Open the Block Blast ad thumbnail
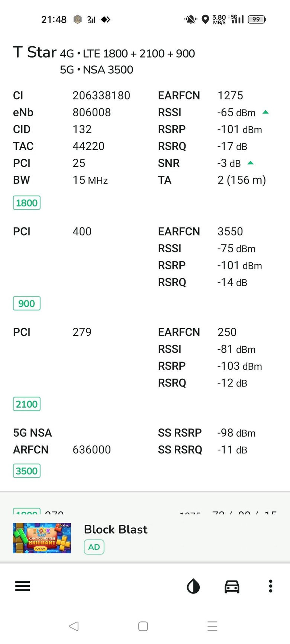Image resolution: width=290 pixels, height=644 pixels. tap(42, 538)
